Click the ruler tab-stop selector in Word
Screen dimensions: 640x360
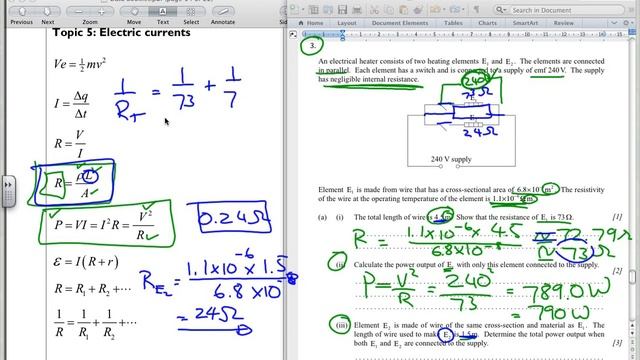pos(293,35)
